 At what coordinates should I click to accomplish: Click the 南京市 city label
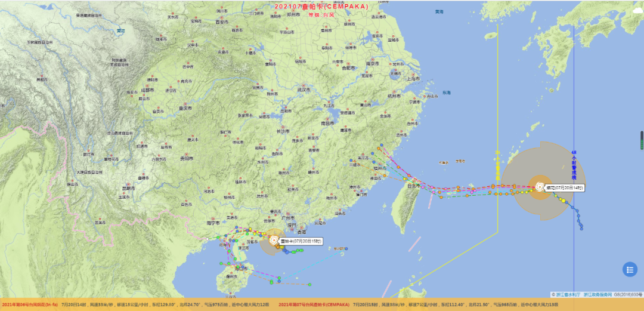click(373, 63)
